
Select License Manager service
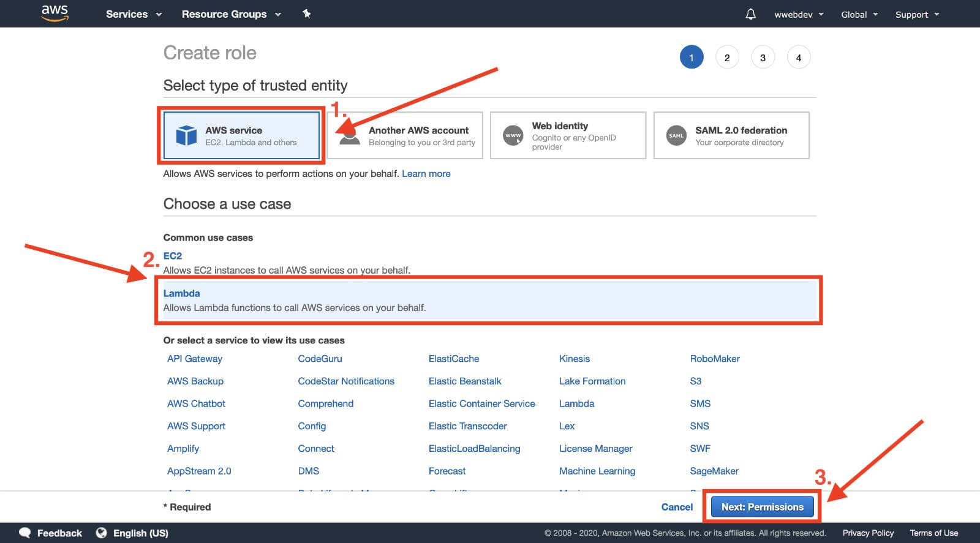595,449
